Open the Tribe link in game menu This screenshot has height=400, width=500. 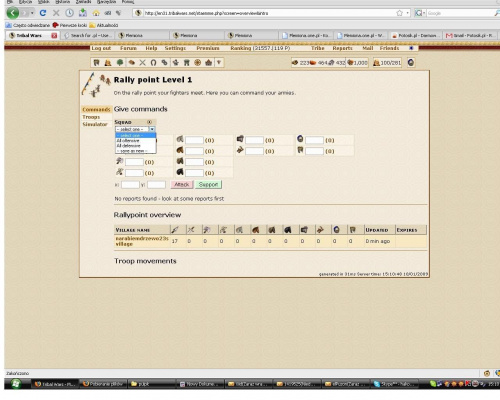tap(318, 48)
